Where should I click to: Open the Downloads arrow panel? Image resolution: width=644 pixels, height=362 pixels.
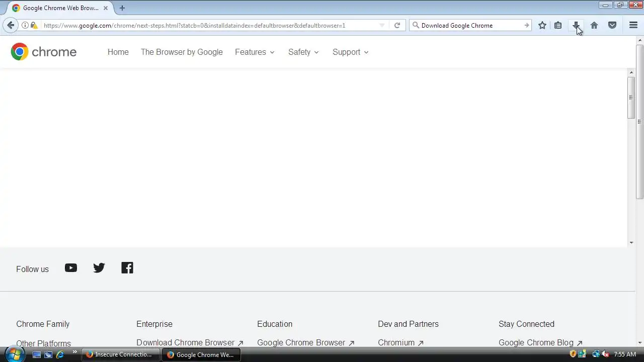click(x=576, y=25)
